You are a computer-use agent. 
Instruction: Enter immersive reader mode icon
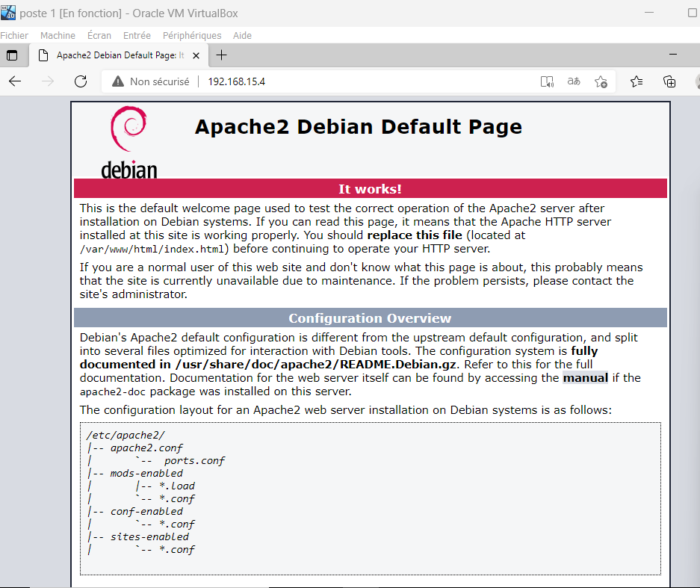tap(547, 81)
